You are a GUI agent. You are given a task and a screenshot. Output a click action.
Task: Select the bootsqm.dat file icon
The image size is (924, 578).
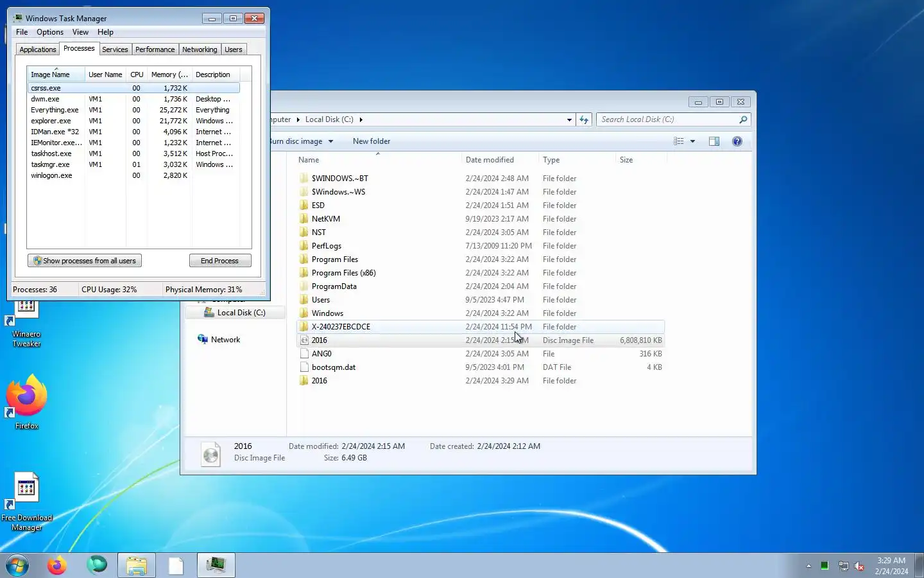point(304,367)
